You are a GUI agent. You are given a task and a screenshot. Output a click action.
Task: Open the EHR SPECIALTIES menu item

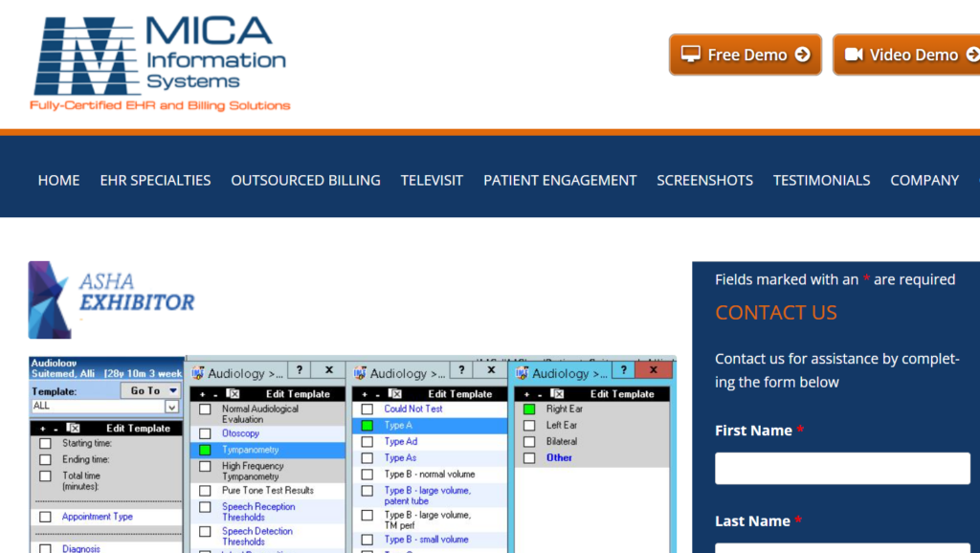coord(155,180)
